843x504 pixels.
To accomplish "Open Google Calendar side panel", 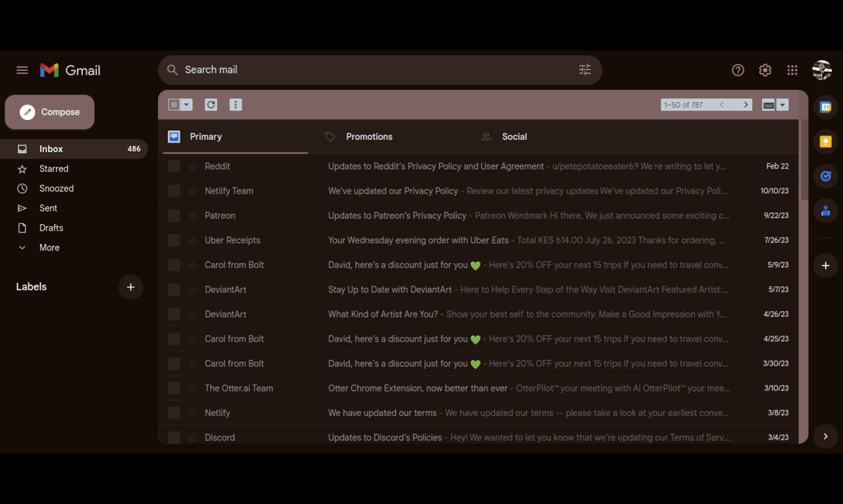I will click(826, 107).
